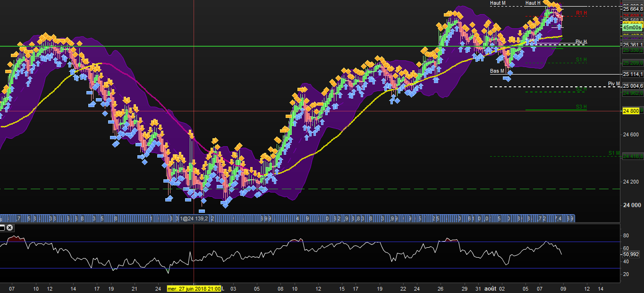The height and width of the screenshot is (293, 644).
Task: Click the Haut M high marker label
Action: click(x=498, y=3)
